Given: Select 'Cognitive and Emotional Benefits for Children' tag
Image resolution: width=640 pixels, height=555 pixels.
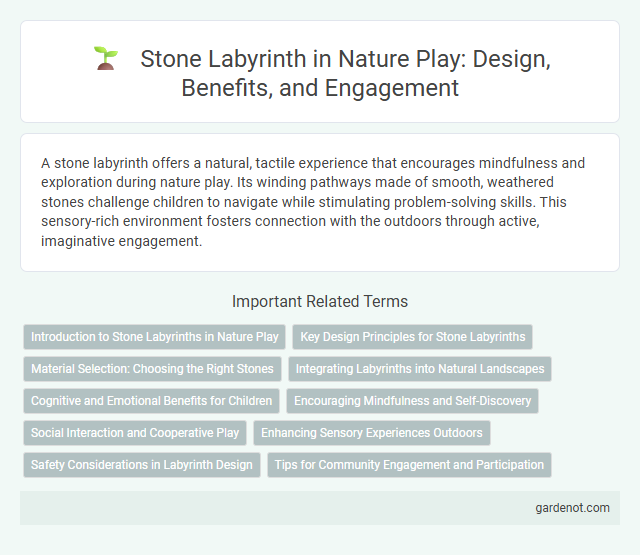Looking at the screenshot, I should (151, 401).
